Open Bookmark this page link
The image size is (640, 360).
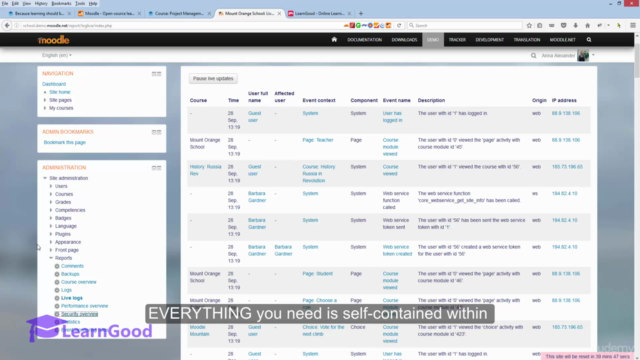pos(64,142)
